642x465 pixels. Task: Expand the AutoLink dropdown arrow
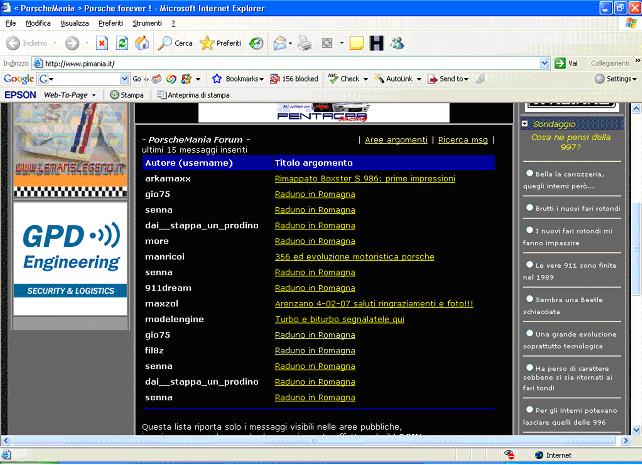click(419, 79)
